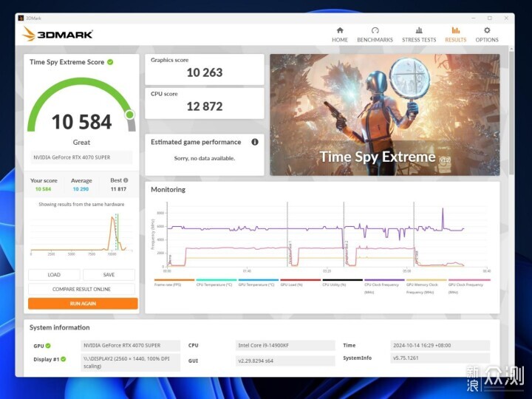Click the LOAD button
This screenshot has width=532, height=399.
click(x=54, y=274)
